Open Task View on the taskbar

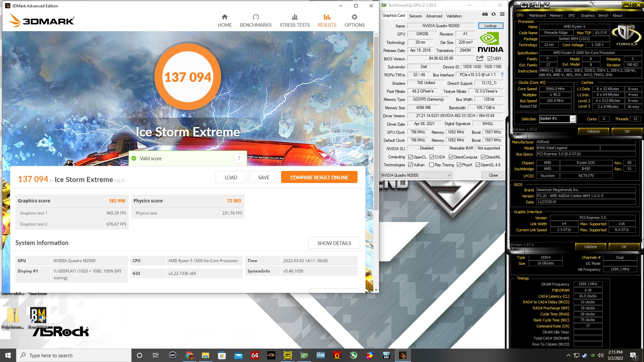coord(155,355)
